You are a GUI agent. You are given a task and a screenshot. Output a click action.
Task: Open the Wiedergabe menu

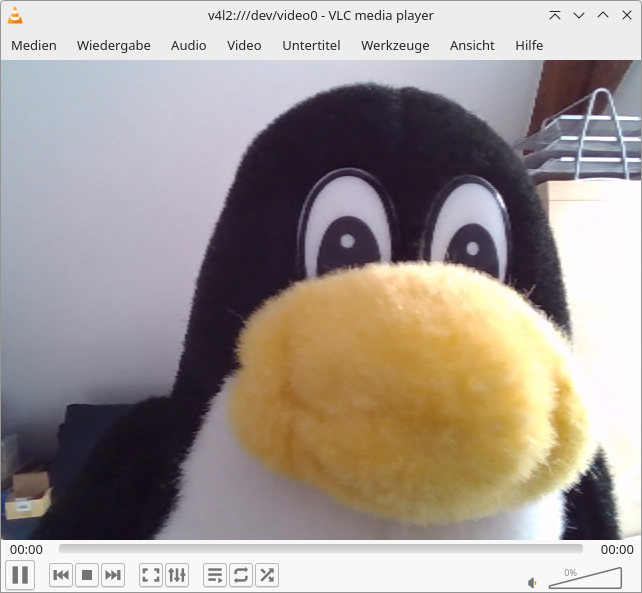click(x=114, y=45)
